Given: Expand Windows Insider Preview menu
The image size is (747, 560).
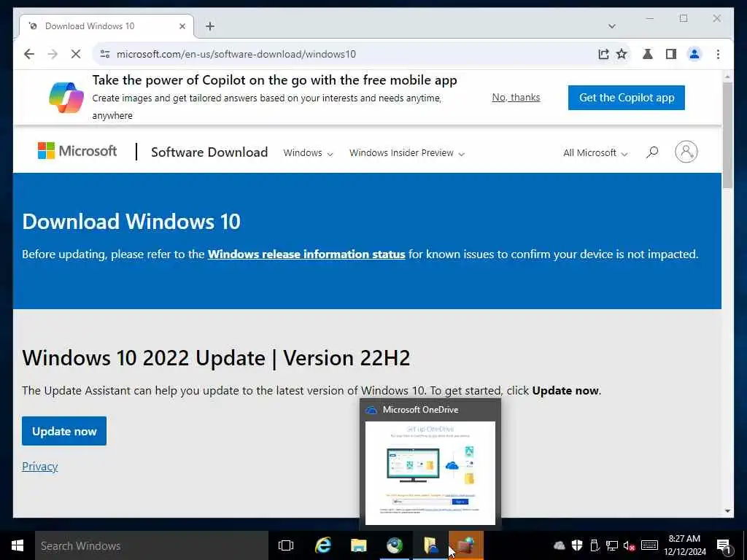Looking at the screenshot, I should 407,153.
